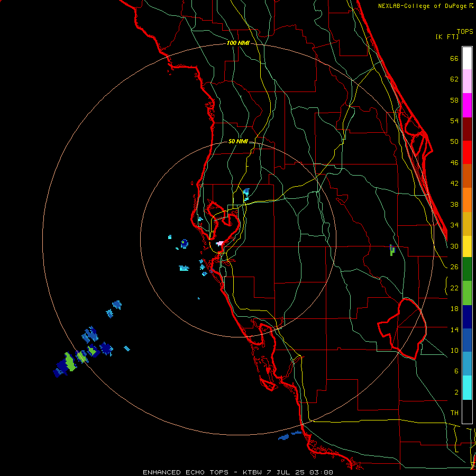476x476 pixels.
Task: Click the legend value "58"
Action: tap(454, 100)
